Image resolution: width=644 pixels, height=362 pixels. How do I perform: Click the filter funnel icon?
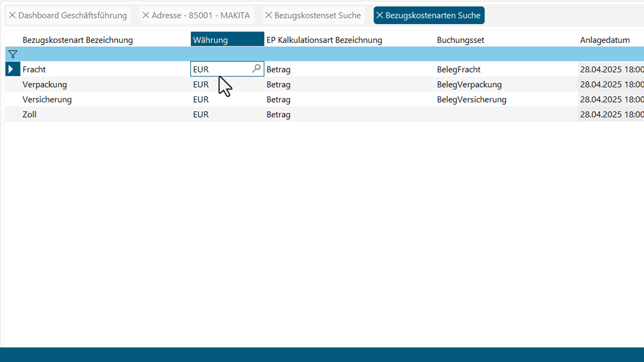(13, 54)
